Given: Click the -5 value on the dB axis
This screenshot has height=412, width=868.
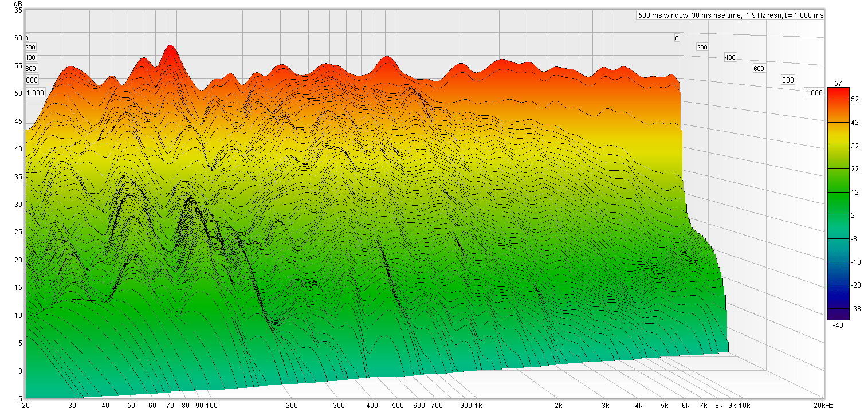Looking at the screenshot, I should point(19,398).
